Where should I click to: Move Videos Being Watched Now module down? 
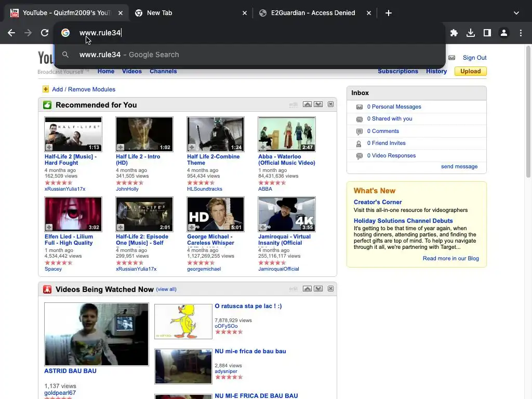(x=318, y=289)
